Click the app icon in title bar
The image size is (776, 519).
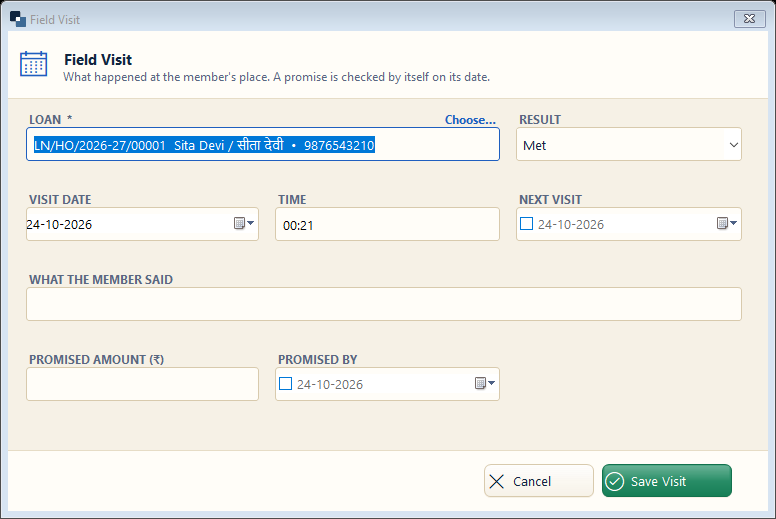pos(18,19)
